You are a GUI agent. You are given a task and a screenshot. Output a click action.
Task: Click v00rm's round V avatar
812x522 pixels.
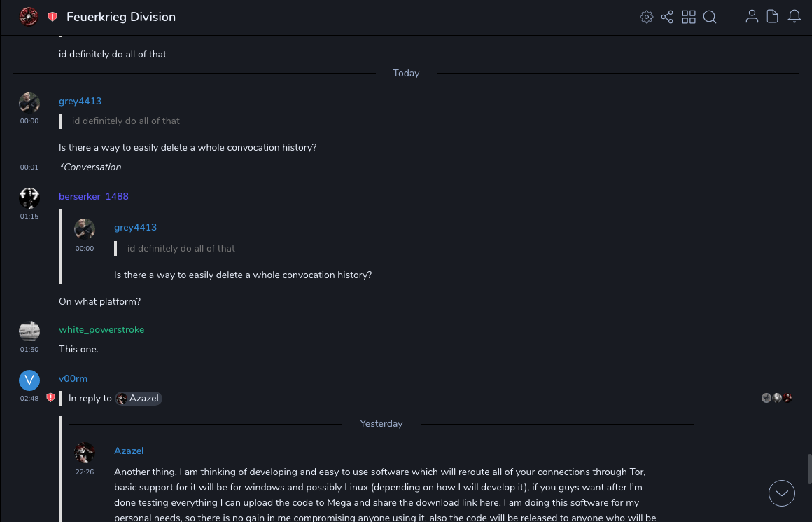[x=29, y=380]
